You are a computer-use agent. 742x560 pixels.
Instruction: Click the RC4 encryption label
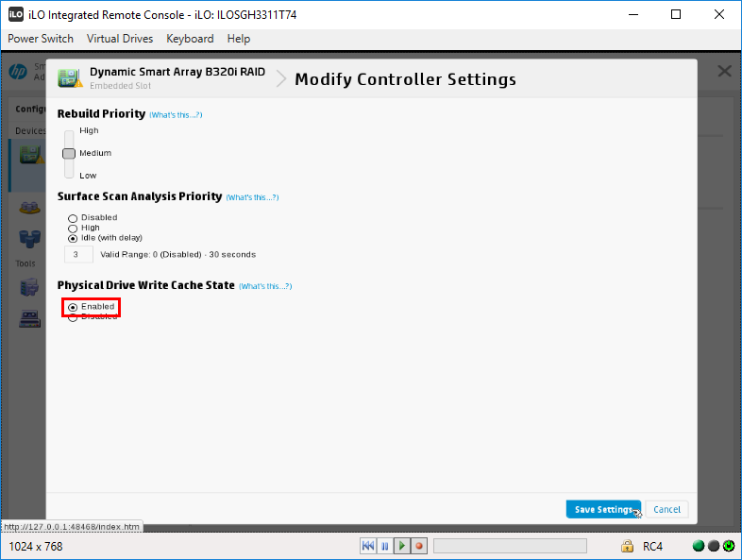click(652, 546)
